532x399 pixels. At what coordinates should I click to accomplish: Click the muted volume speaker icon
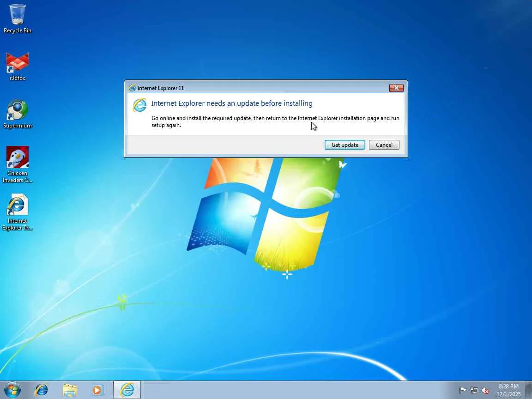coord(485,391)
